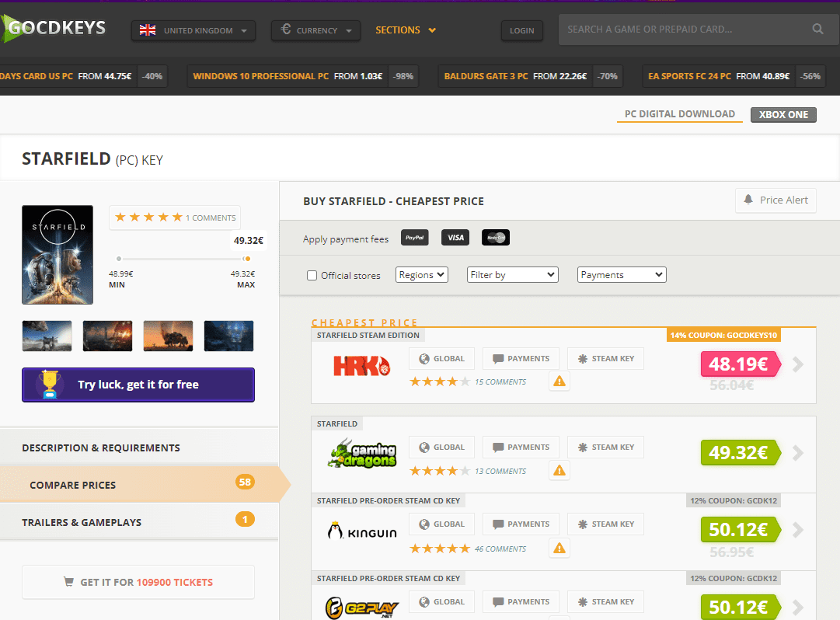
Task: Click the Gaming Dragons store logo
Action: 362,455
